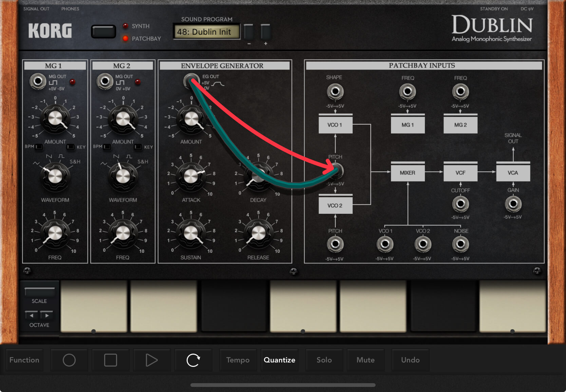566x392 pixels.
Task: Click the envelope Attack knob
Action: click(191, 176)
